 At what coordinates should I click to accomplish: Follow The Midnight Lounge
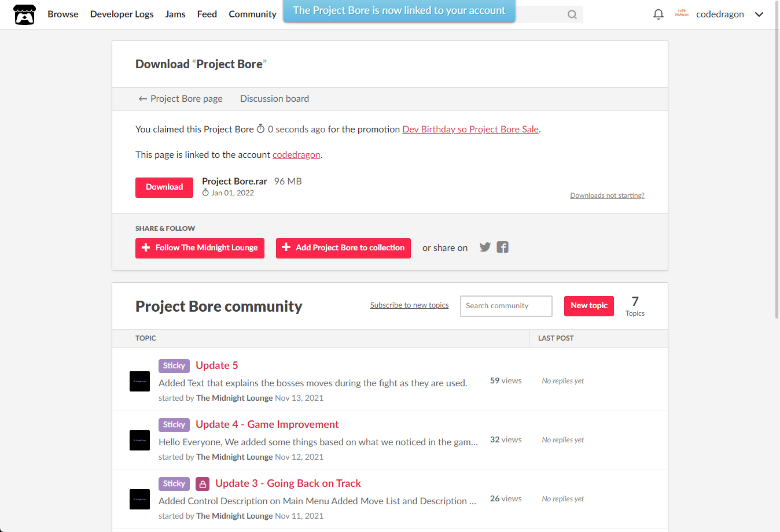[x=200, y=248]
